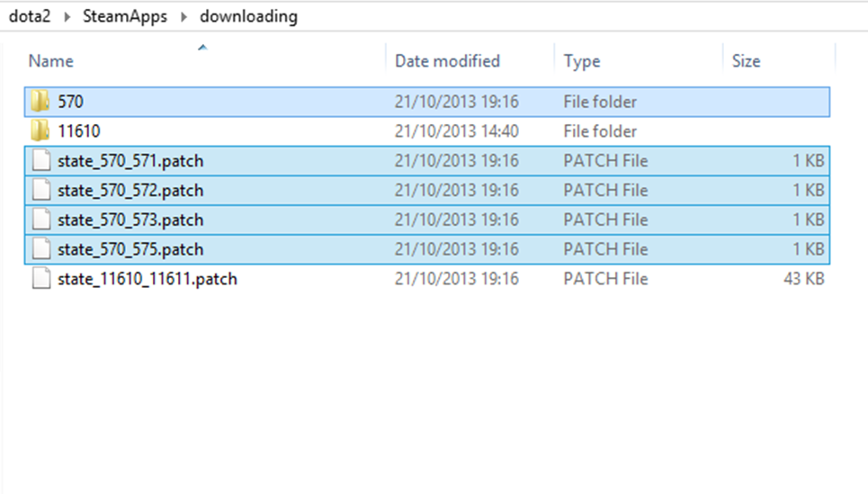Select the 11610 folder name
Viewport: 868px width, 494px height.
(x=79, y=131)
